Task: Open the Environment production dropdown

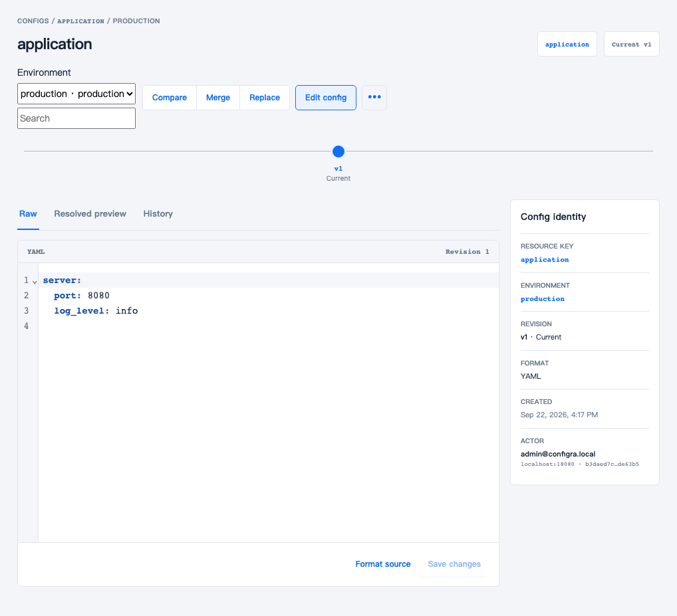Action: point(76,94)
